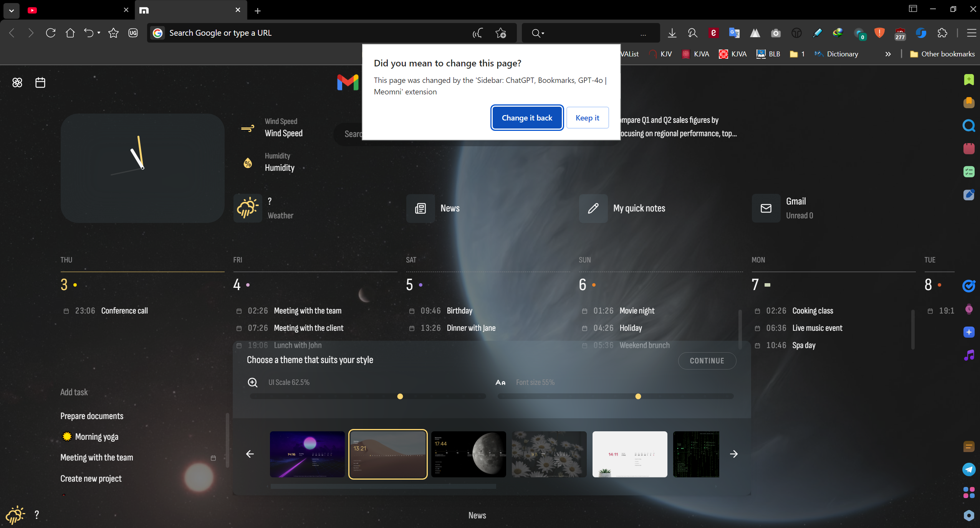Show previous themes with left arrow
The image size is (980, 528).
(250, 454)
